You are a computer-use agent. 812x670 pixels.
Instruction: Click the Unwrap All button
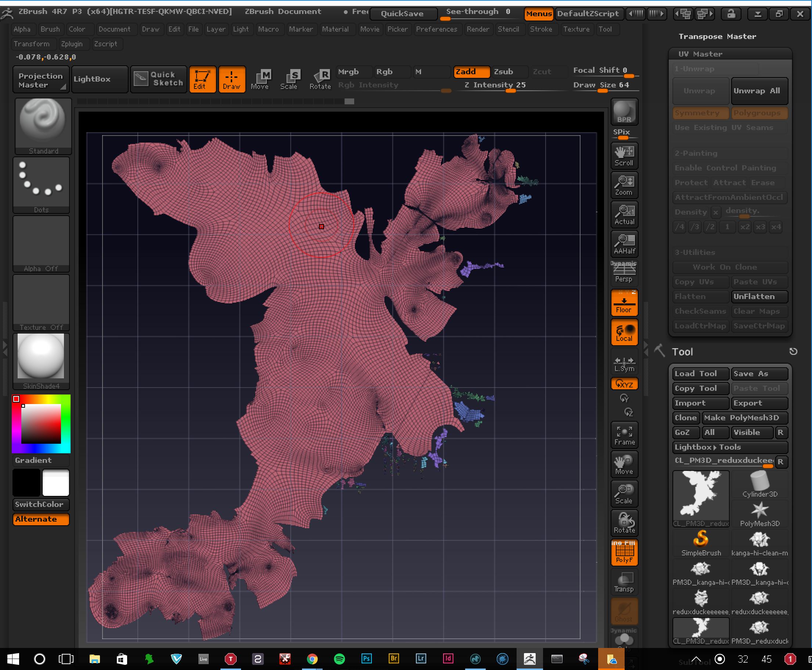pyautogui.click(x=759, y=91)
